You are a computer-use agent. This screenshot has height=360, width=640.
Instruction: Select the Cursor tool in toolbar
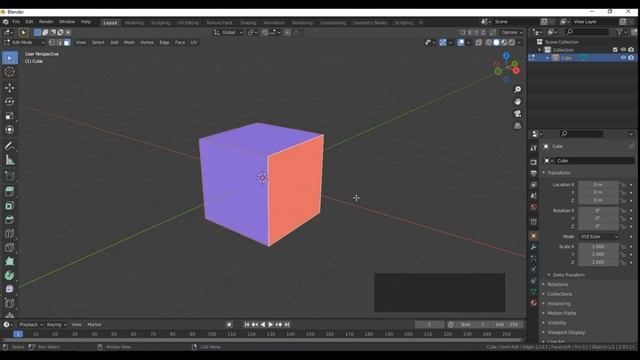pyautogui.click(x=10, y=72)
